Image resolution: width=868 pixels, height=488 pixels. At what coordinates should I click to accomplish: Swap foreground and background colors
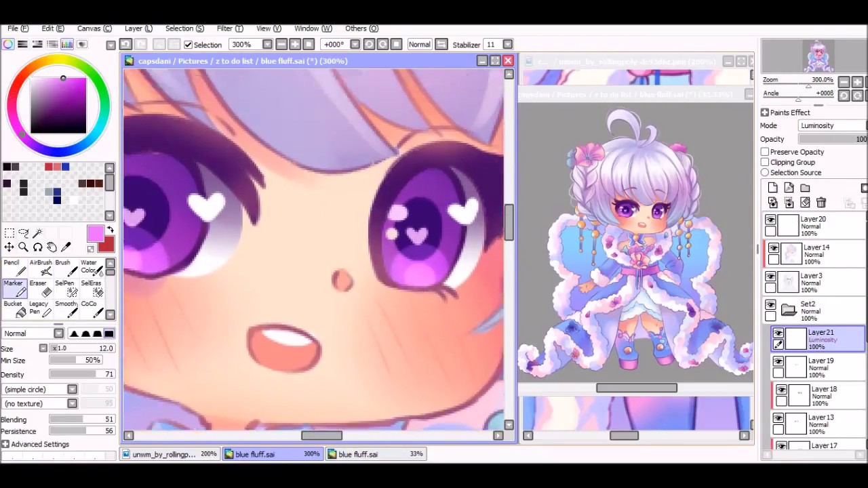[110, 230]
